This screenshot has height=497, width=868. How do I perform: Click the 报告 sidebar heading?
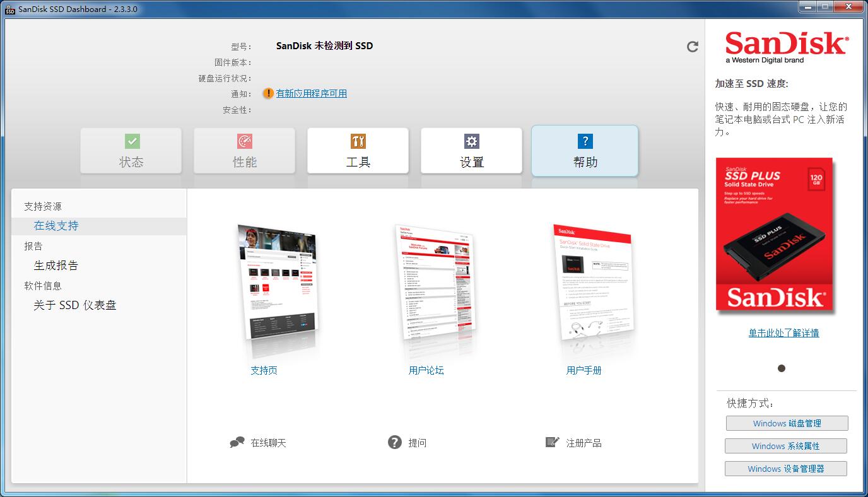[33, 246]
